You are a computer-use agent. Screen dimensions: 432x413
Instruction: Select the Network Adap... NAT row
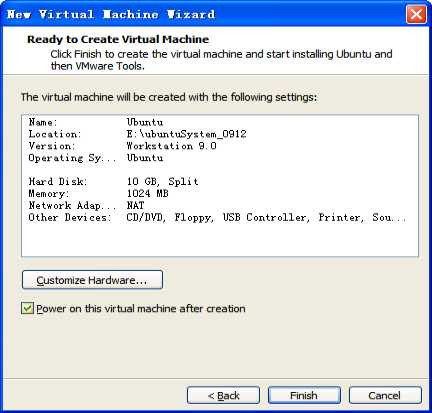coord(220,205)
